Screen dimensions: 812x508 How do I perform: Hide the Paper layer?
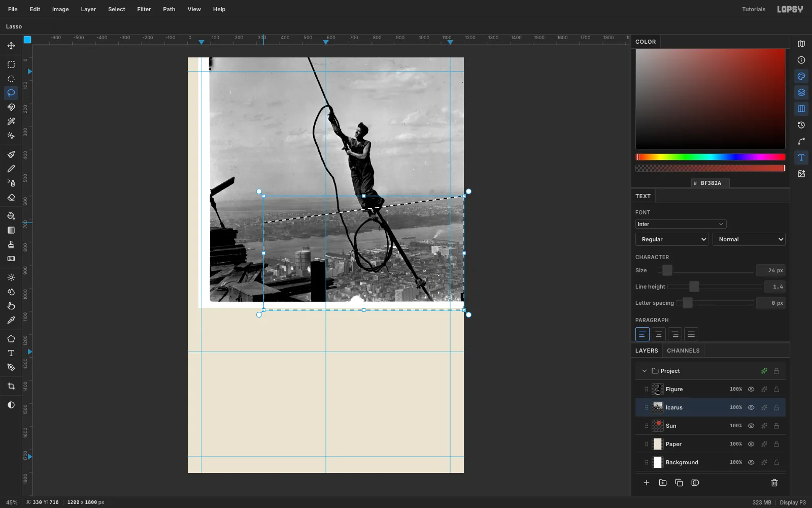[x=751, y=444]
